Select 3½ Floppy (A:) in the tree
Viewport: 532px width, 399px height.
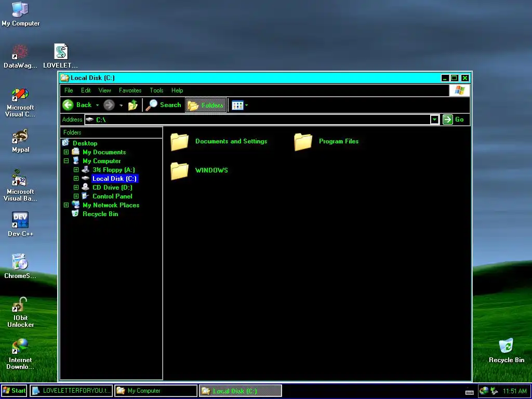click(x=114, y=170)
